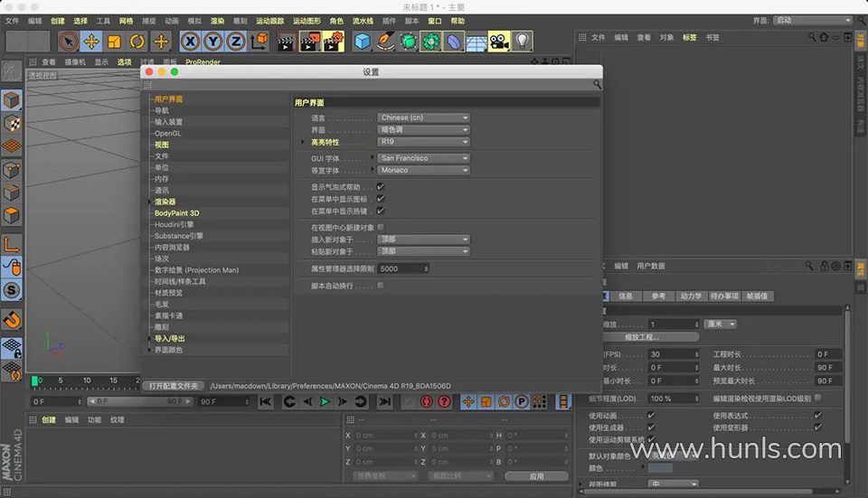Open Render Settings clapperboard with gear icon

(333, 42)
